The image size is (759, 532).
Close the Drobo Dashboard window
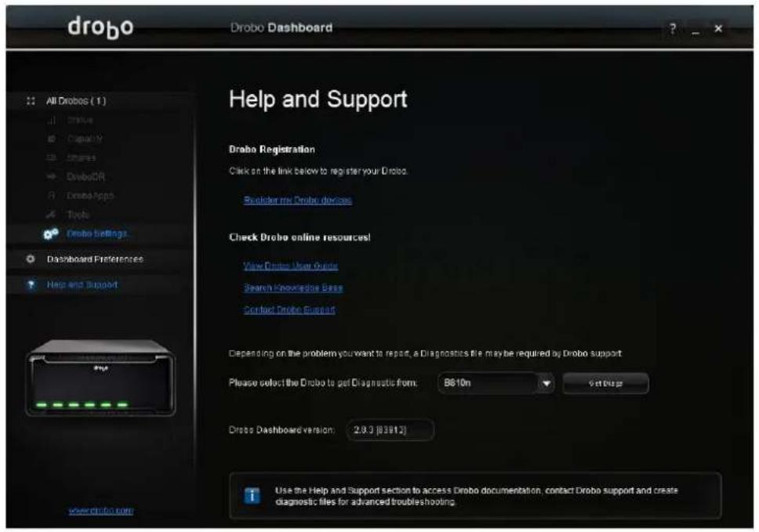coord(718,28)
